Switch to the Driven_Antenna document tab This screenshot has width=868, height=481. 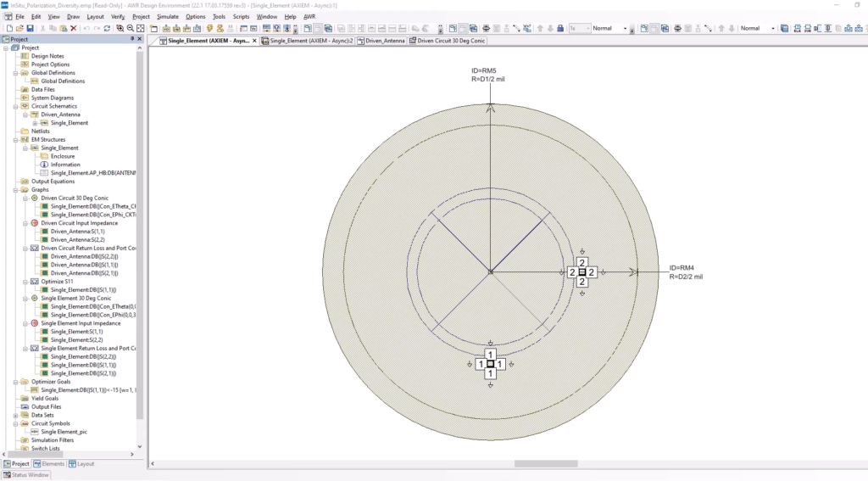point(381,41)
